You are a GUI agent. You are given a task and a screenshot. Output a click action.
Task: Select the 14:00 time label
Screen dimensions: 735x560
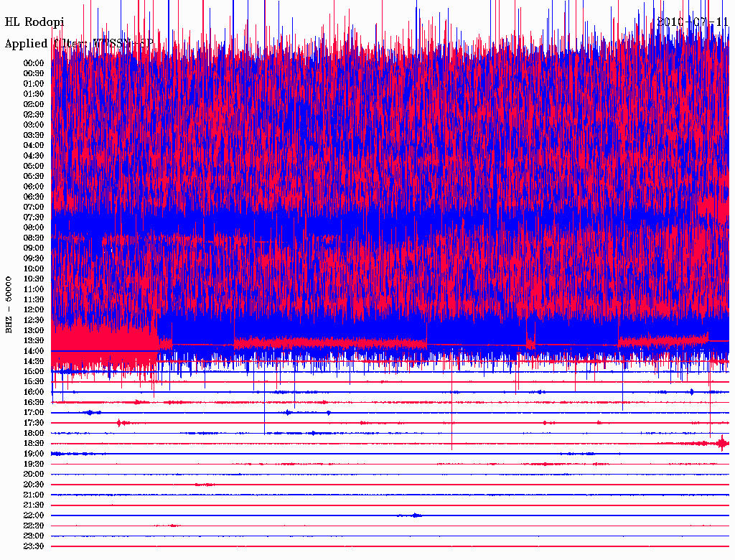click(34, 351)
